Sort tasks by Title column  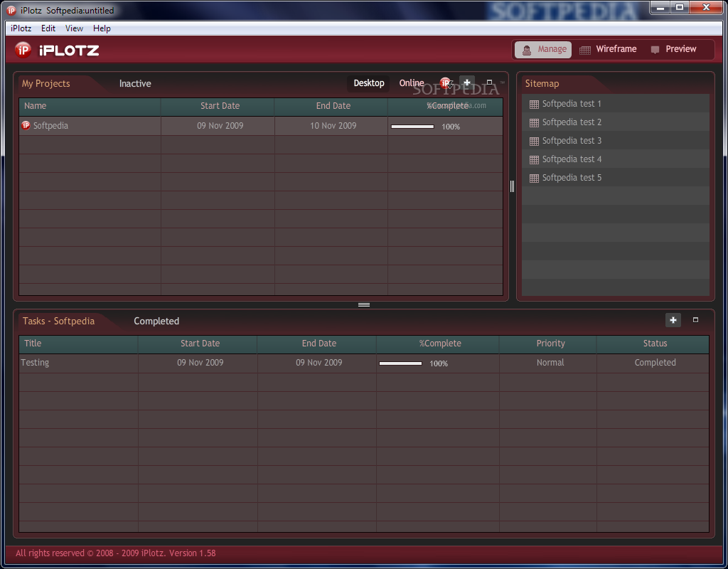(x=78, y=344)
